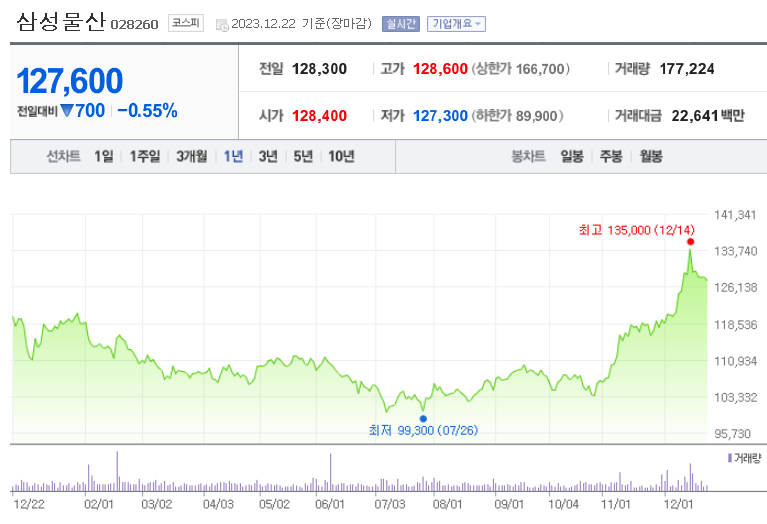
Task: Click the 실시간 real-time button
Action: coord(401,24)
